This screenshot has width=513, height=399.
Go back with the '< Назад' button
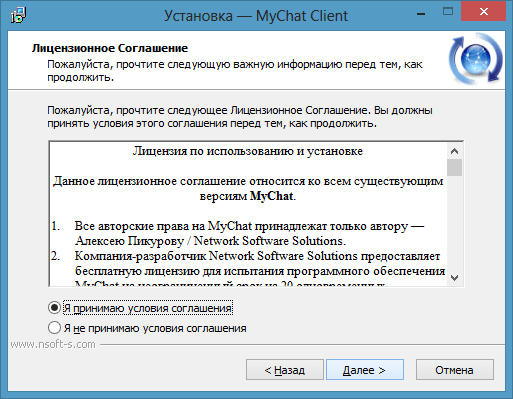click(x=285, y=370)
